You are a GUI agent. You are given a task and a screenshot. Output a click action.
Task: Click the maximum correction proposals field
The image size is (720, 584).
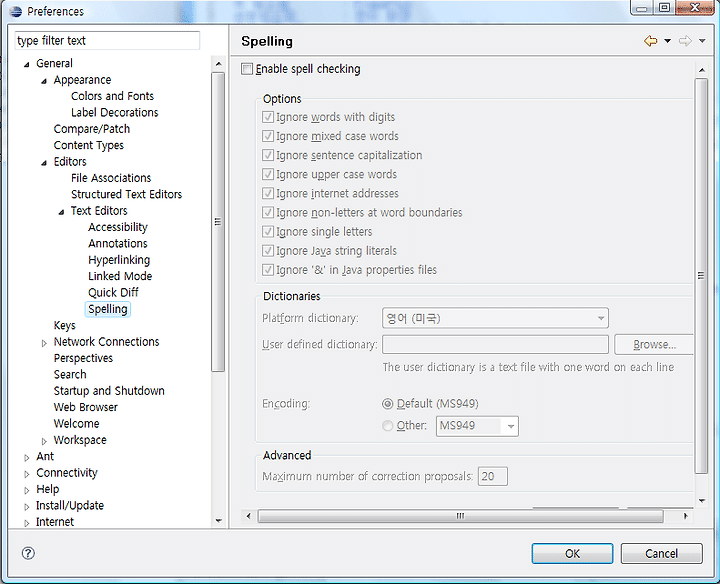pyautogui.click(x=493, y=476)
